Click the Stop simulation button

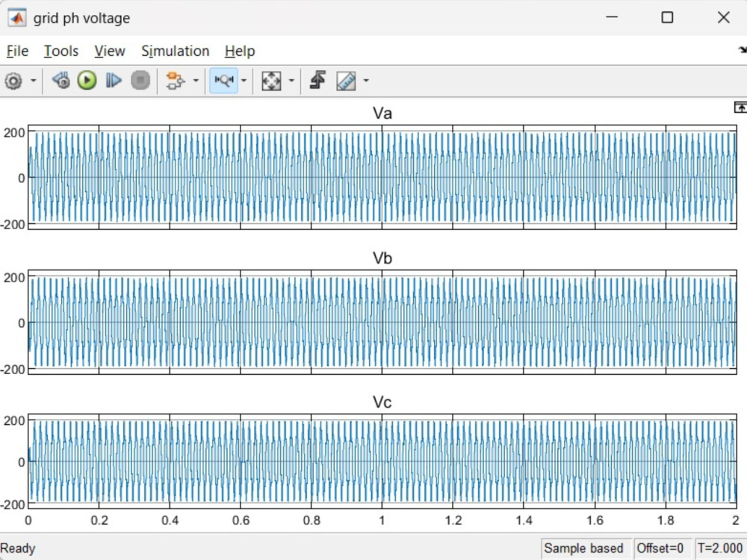(x=140, y=81)
